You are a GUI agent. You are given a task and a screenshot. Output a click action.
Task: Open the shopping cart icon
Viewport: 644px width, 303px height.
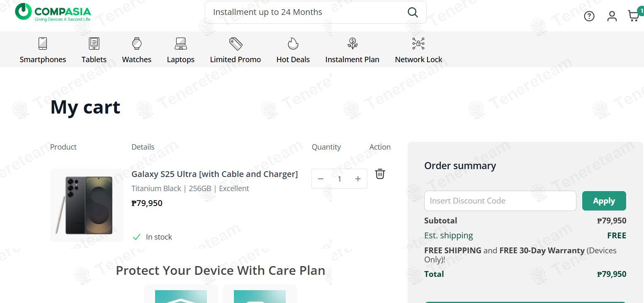(633, 16)
